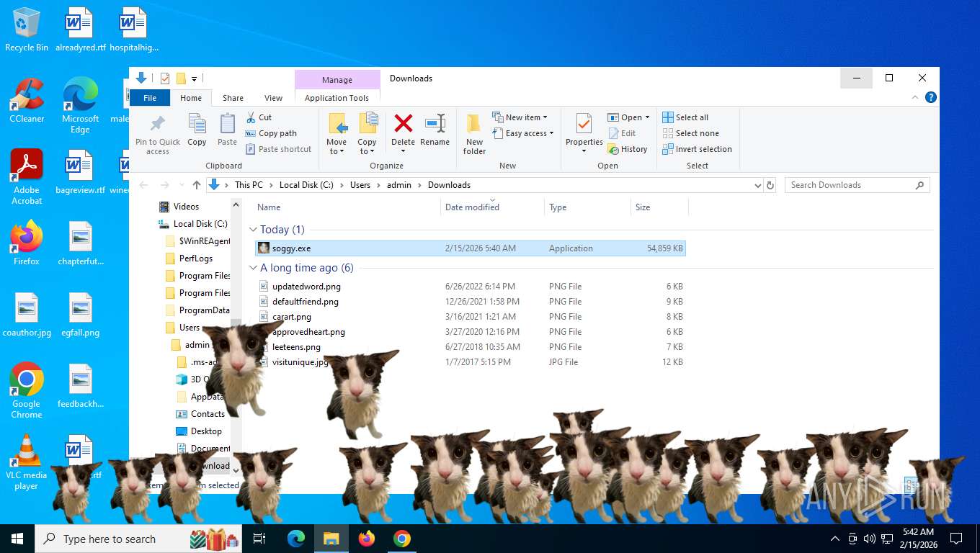Screen dimensions: 980x553
Task: Click the Copy ribbon button
Action: (x=197, y=130)
